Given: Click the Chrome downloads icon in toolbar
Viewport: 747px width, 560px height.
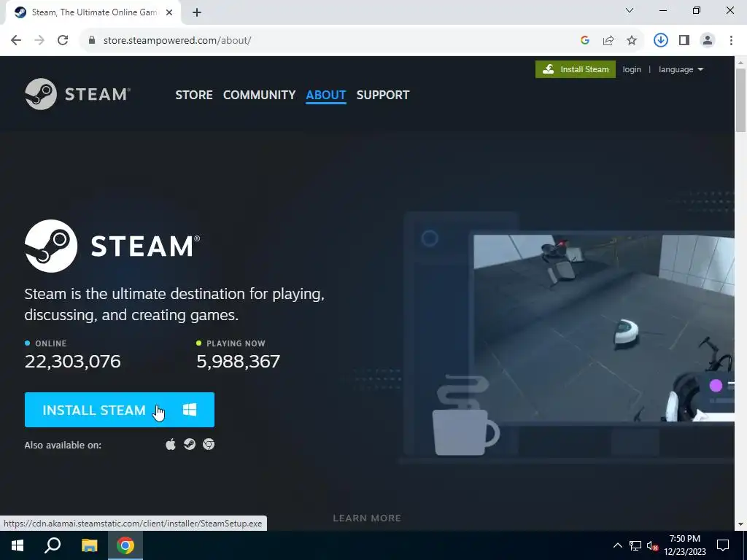Looking at the screenshot, I should pos(660,41).
